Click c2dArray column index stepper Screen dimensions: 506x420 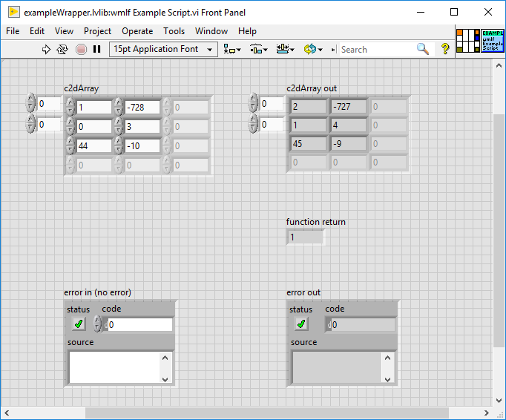30,123
